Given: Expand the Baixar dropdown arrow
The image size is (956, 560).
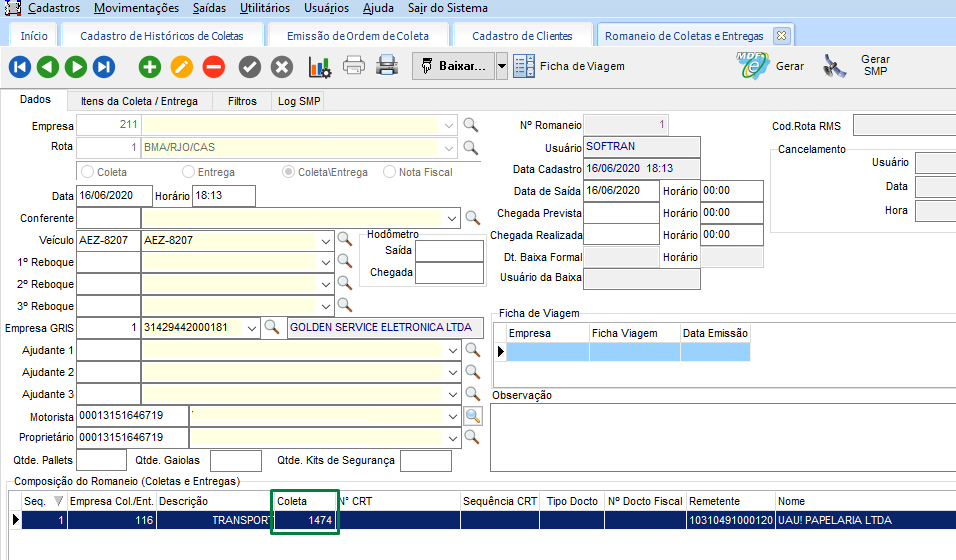Looking at the screenshot, I should (x=502, y=67).
